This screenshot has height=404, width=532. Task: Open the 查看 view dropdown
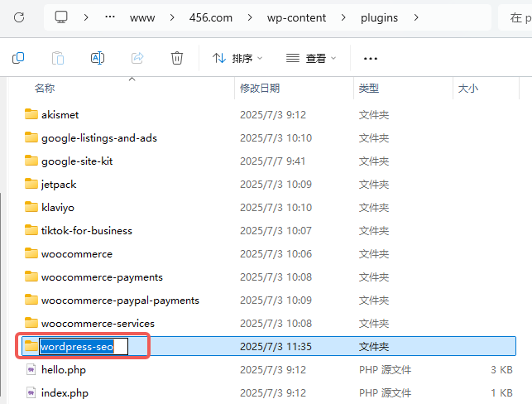pyautogui.click(x=311, y=59)
